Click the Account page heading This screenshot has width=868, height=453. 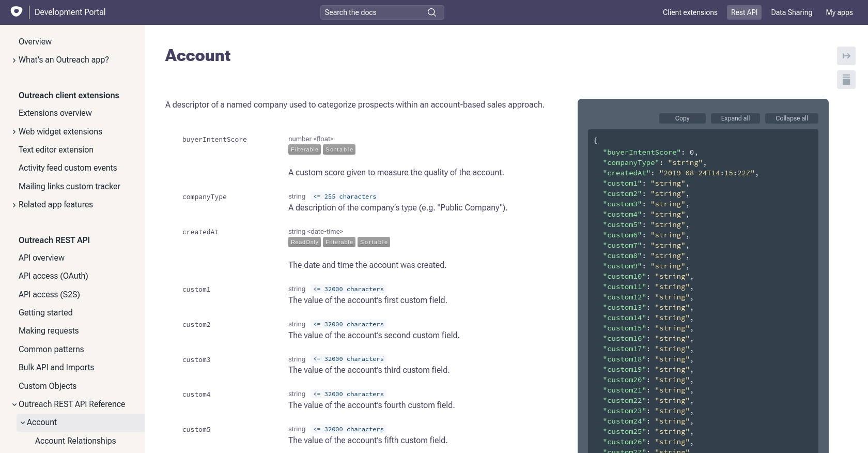click(198, 55)
